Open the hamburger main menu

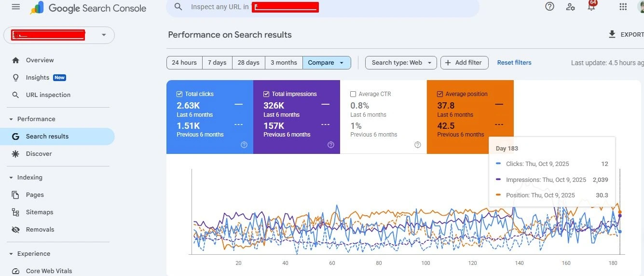pos(16,7)
